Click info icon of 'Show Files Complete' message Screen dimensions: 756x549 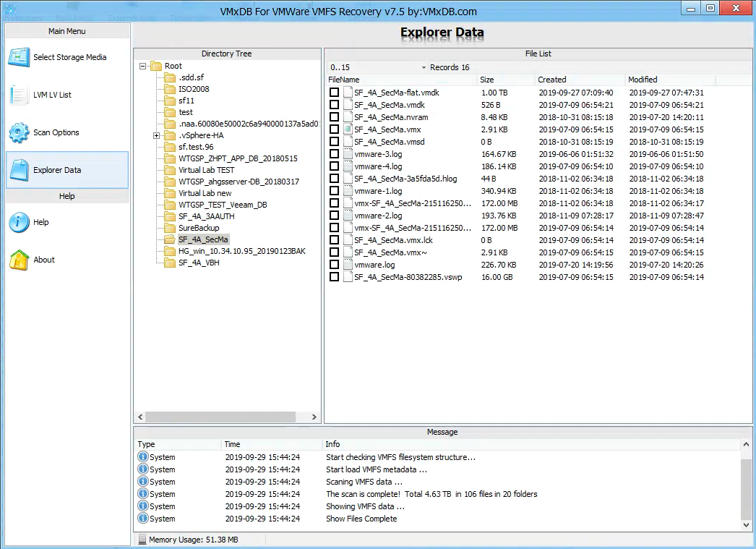[142, 518]
